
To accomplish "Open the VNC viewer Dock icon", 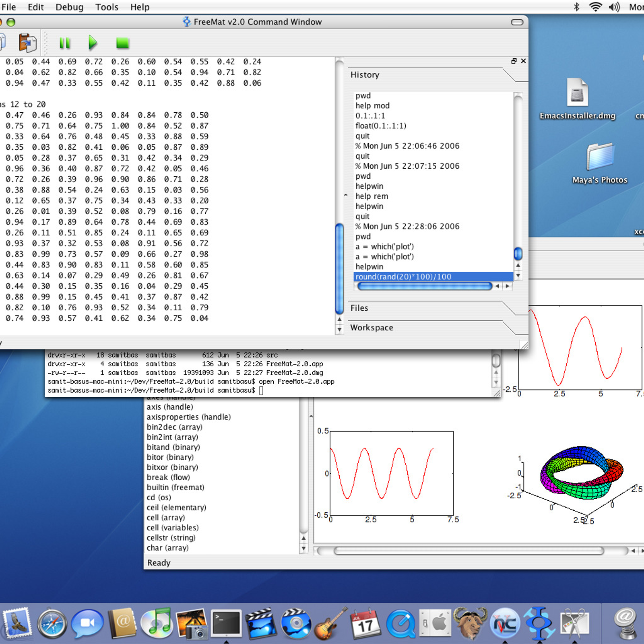I will pos(505,624).
